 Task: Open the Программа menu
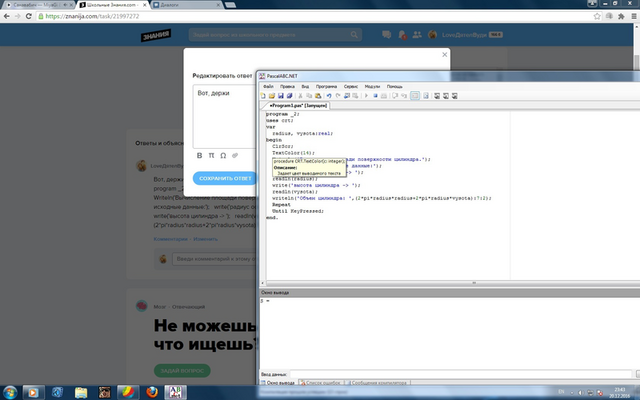pos(326,87)
